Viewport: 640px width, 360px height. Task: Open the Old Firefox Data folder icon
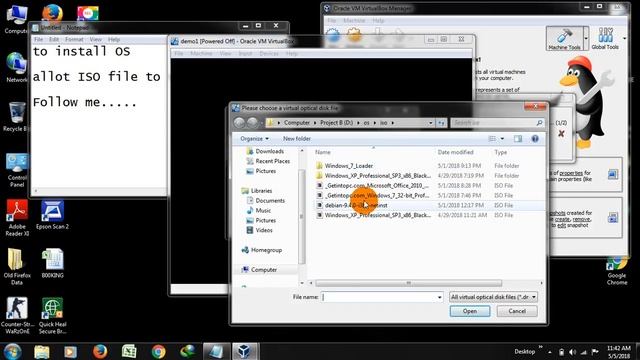coord(17,267)
